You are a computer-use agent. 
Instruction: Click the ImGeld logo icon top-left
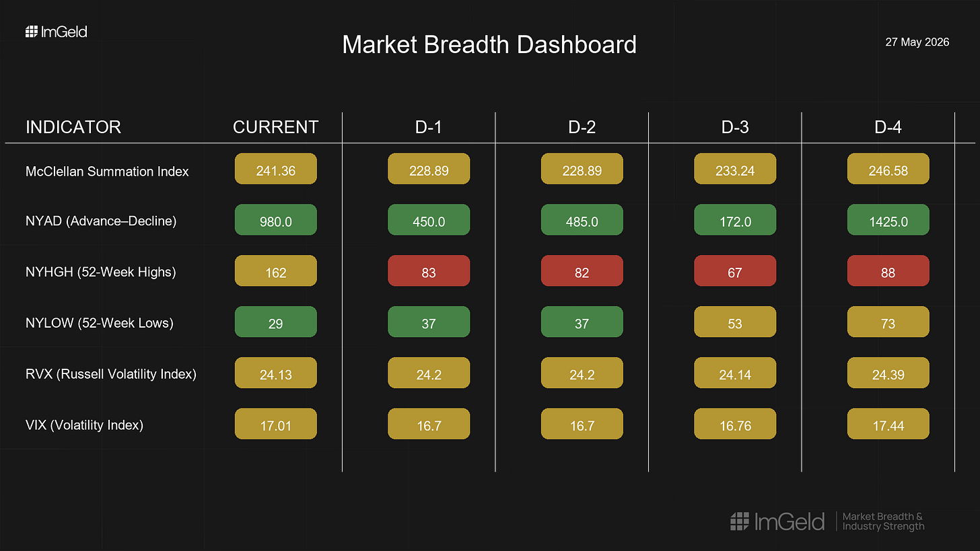pos(31,32)
